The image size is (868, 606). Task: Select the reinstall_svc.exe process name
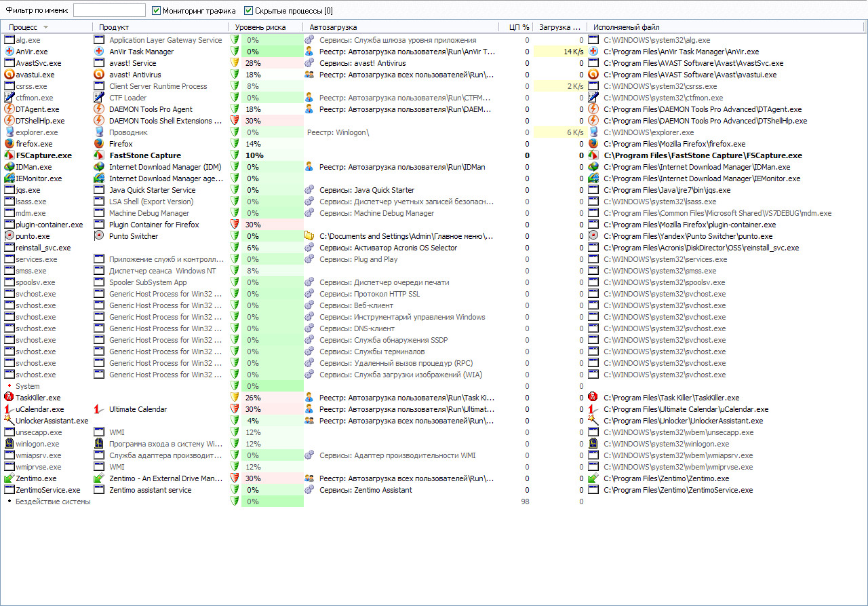point(43,248)
